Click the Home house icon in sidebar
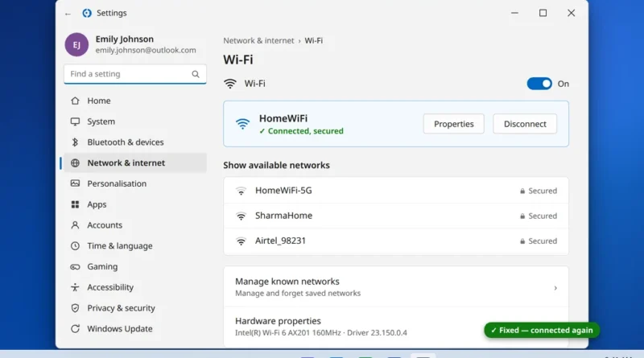The image size is (644, 358). pos(75,101)
